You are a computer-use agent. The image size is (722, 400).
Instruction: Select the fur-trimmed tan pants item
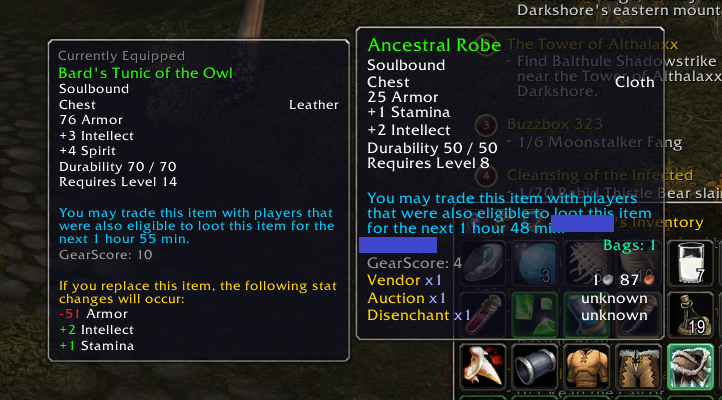tap(639, 367)
